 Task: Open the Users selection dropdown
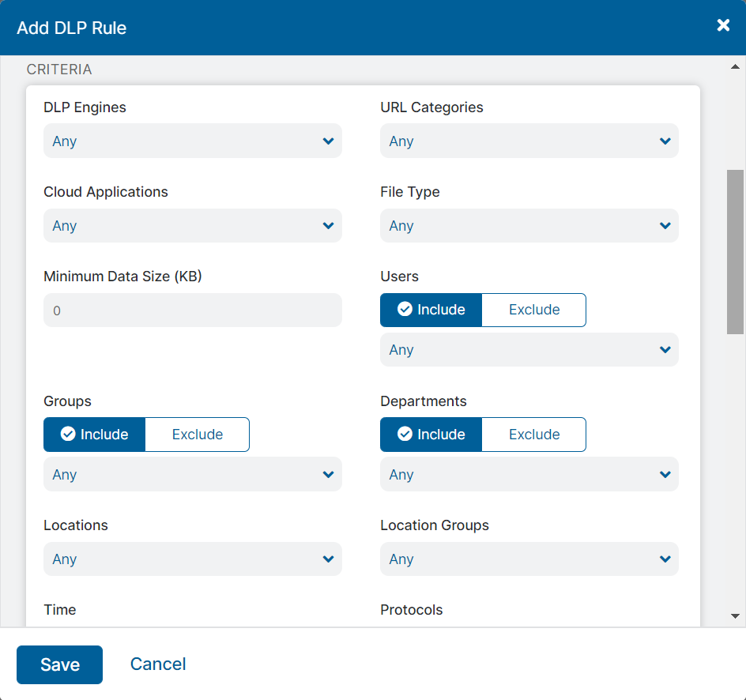(x=529, y=350)
